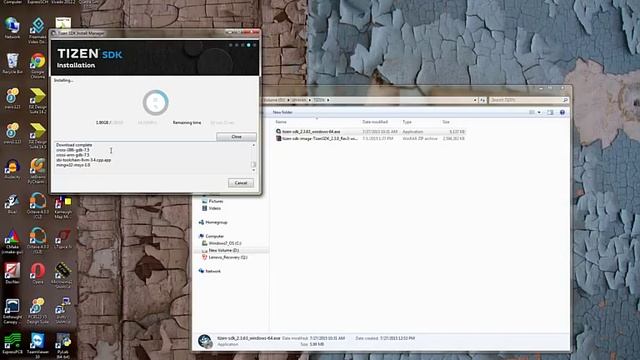Select New Volume (D:) in sidebar
The image size is (640, 360).
click(220, 250)
